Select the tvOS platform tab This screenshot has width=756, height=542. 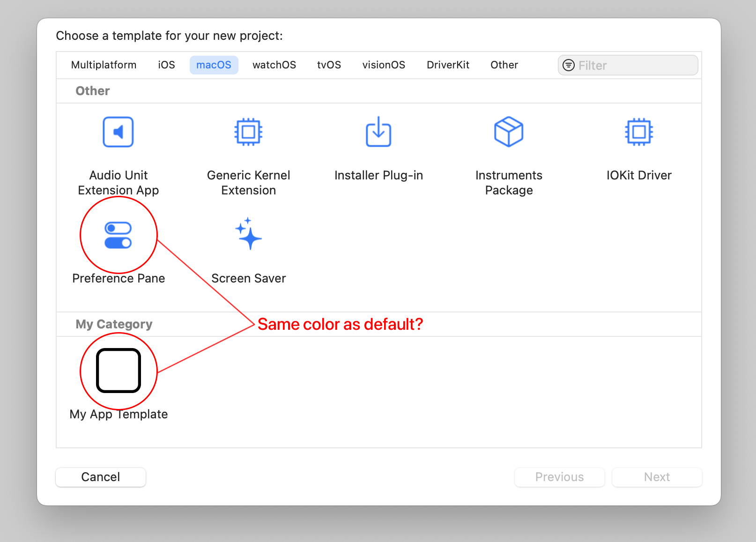coord(329,65)
